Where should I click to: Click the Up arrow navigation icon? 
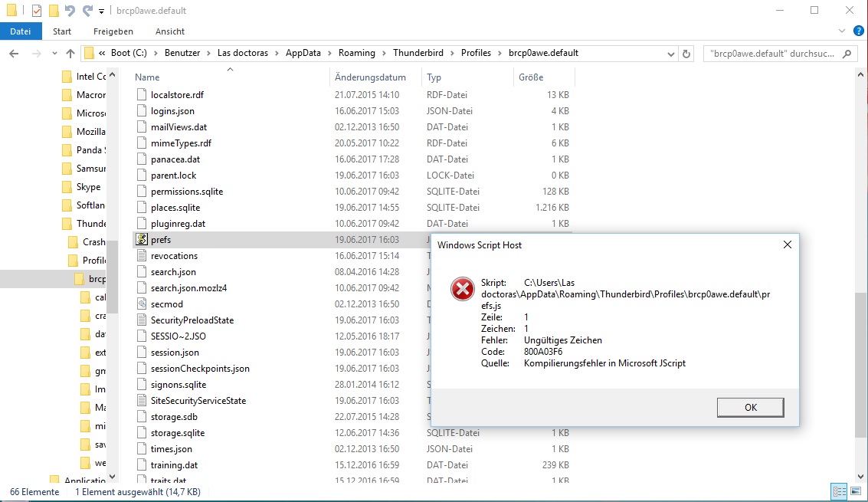70,54
